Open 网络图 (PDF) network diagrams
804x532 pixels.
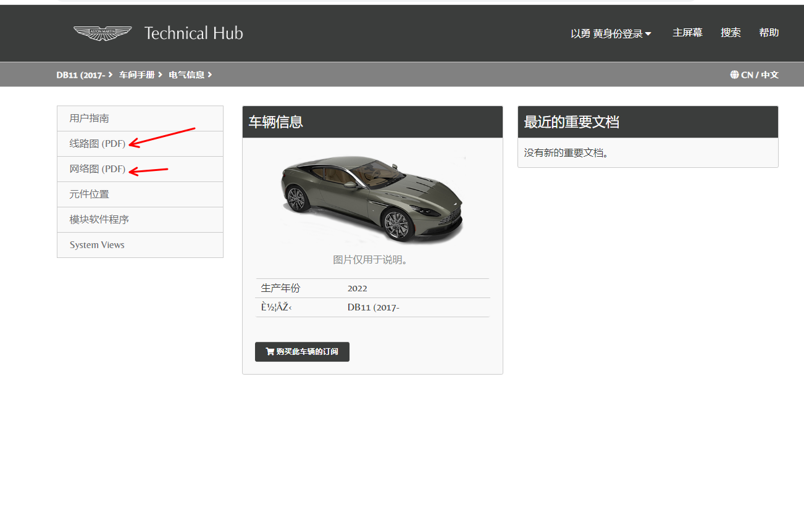point(98,169)
